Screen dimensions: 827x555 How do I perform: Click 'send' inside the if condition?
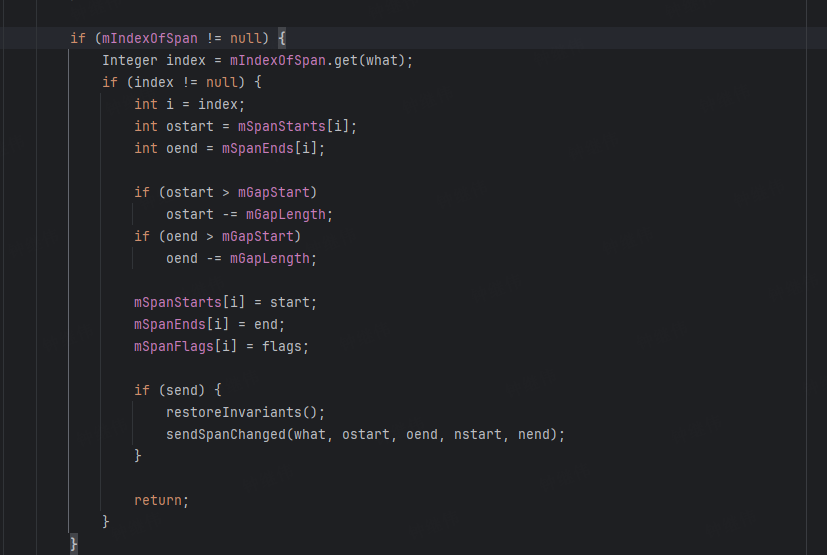click(181, 390)
